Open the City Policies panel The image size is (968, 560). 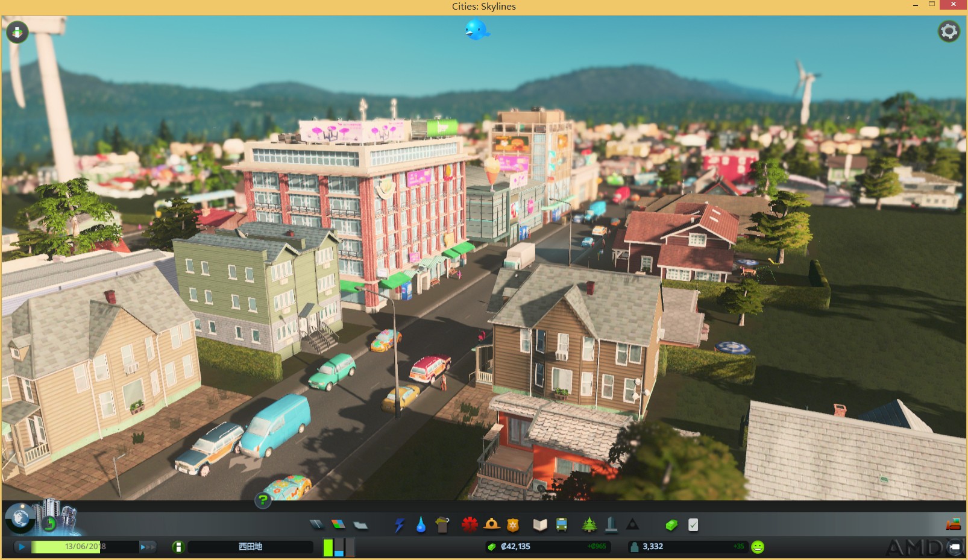click(693, 525)
